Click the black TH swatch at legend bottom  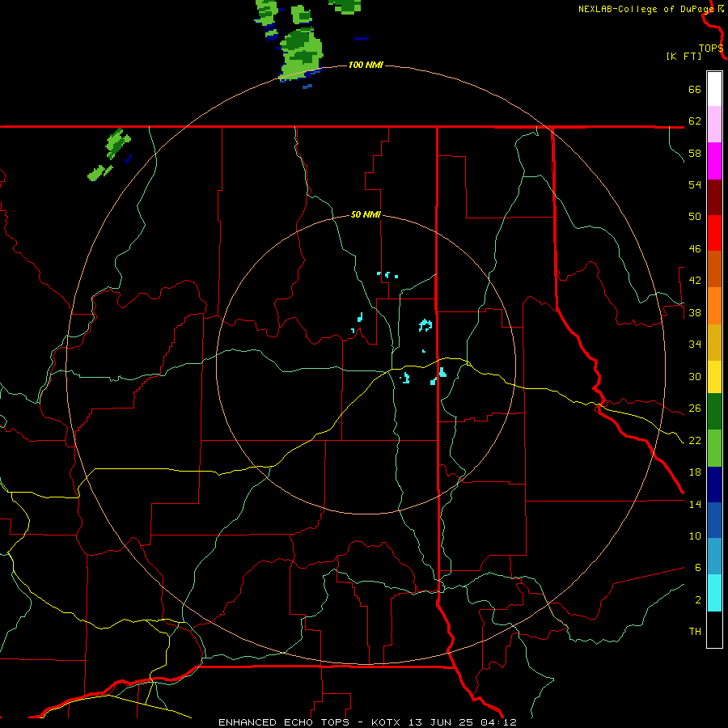point(714,629)
